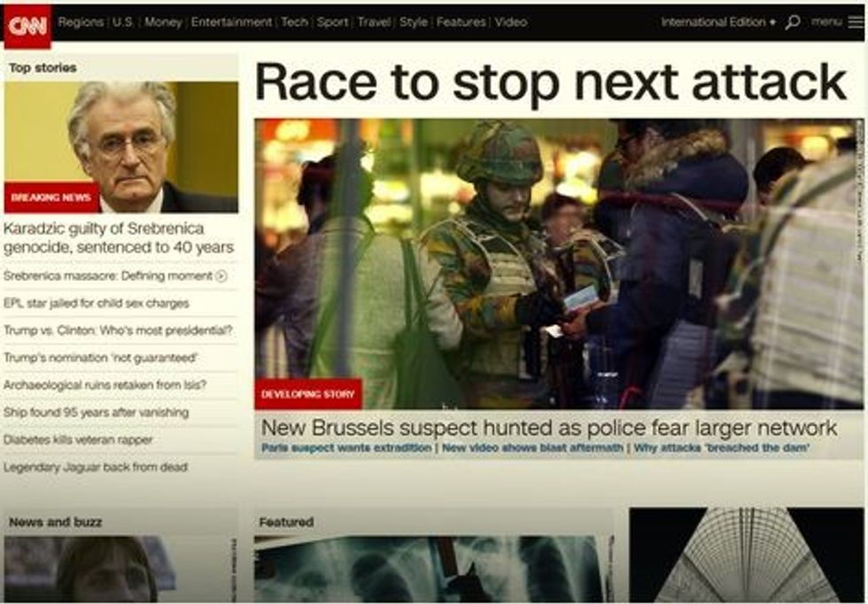Image resolution: width=868 pixels, height=604 pixels.
Task: Expand the International Edition dropdown
Action: 718,22
